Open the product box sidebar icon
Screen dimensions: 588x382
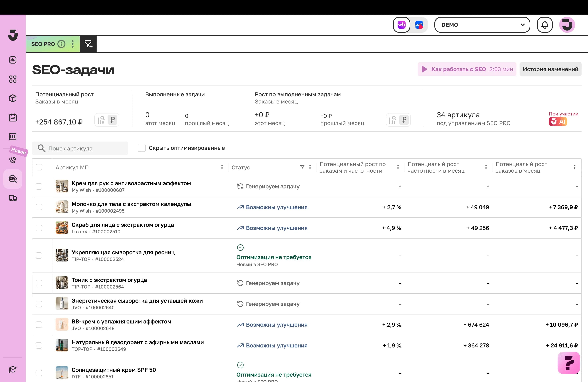point(13,98)
